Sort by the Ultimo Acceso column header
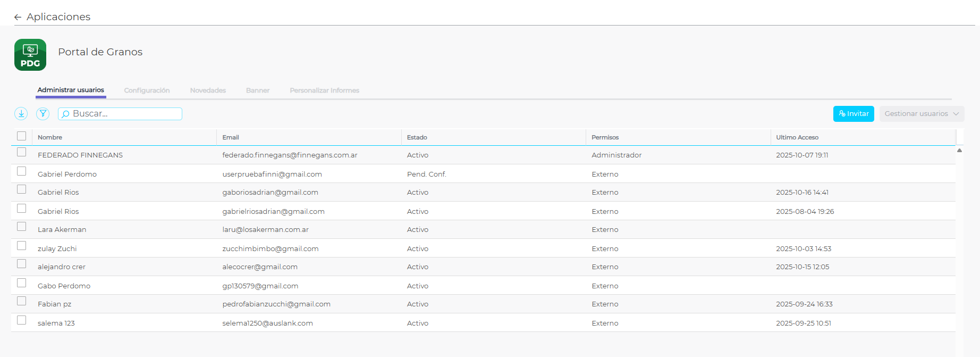 tap(797, 137)
